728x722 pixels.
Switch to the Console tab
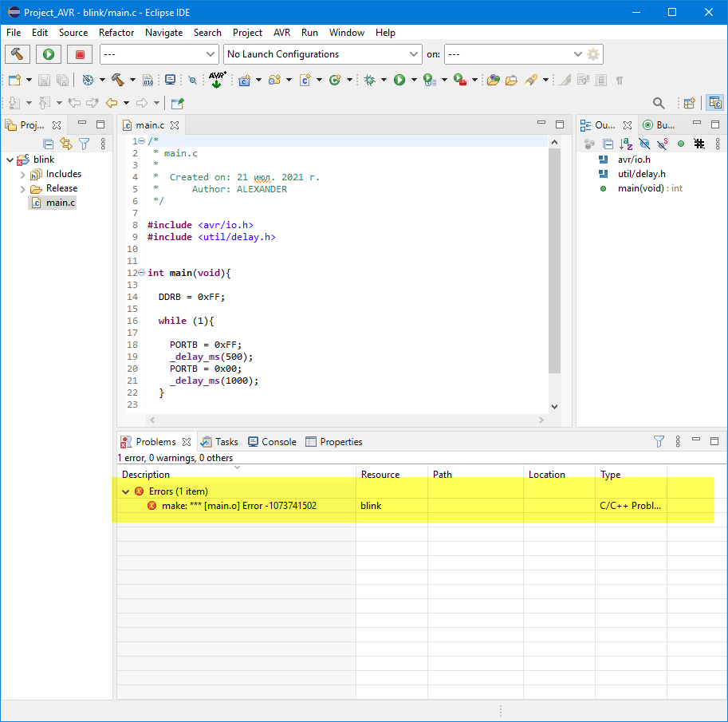pos(273,442)
